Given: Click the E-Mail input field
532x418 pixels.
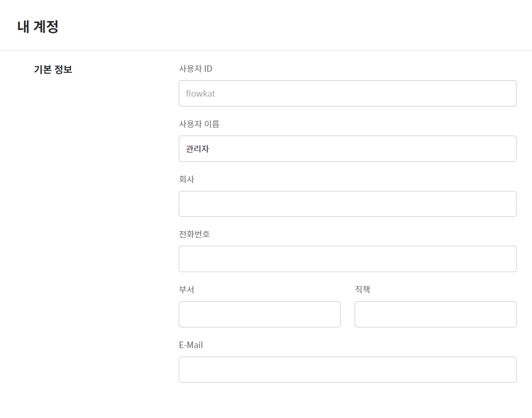Looking at the screenshot, I should point(347,370).
